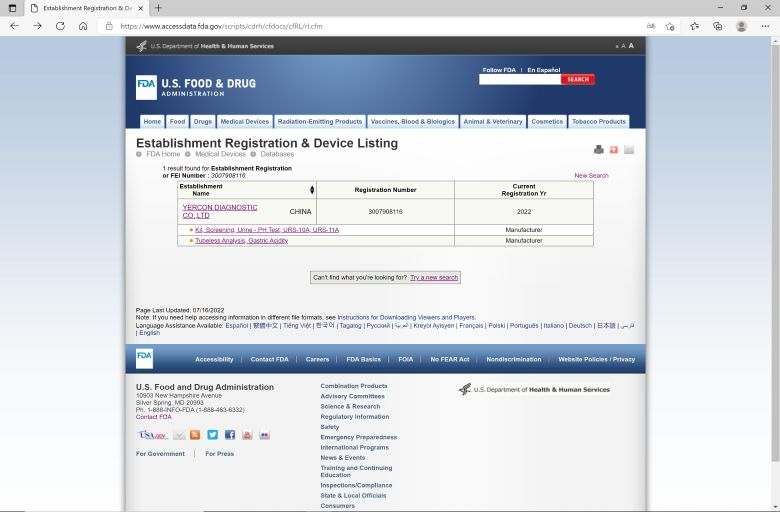Open Instructions for Downloading Viewers link
The width and height of the screenshot is (780, 512).
pyautogui.click(x=406, y=317)
